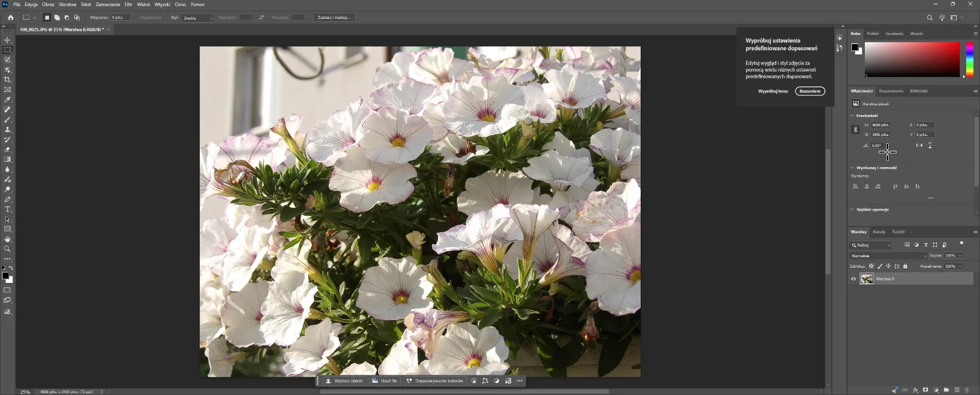Toggle lock transparent pixels in Layers panel
980x395 pixels.
(x=872, y=266)
